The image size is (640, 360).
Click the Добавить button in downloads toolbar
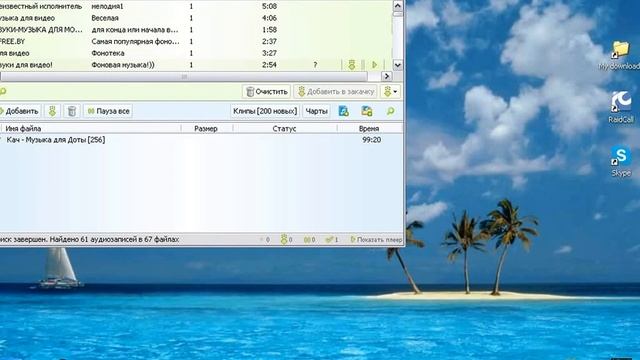pyautogui.click(x=20, y=111)
